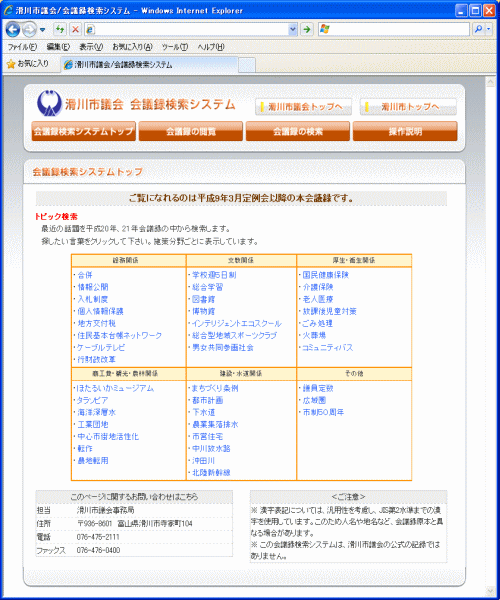
Task: Click the magnifier search icon
Action: (x=478, y=29)
